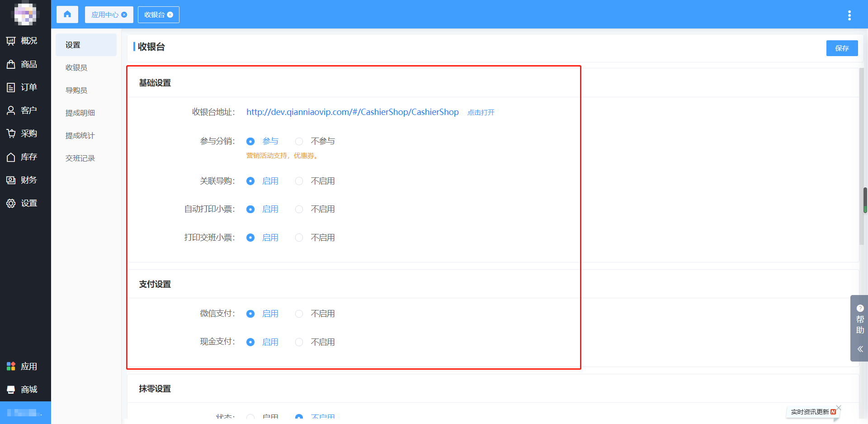Click 点击打开 link beside cashier URL

click(481, 113)
